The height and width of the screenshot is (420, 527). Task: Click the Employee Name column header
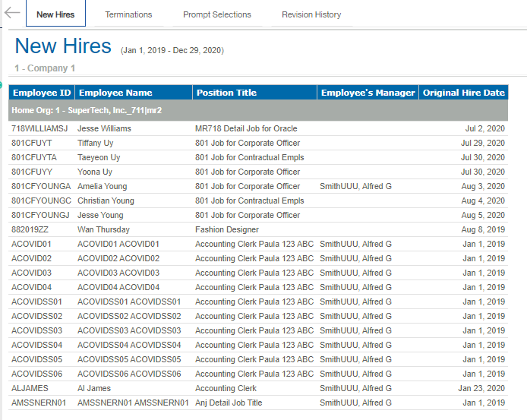[x=115, y=93]
